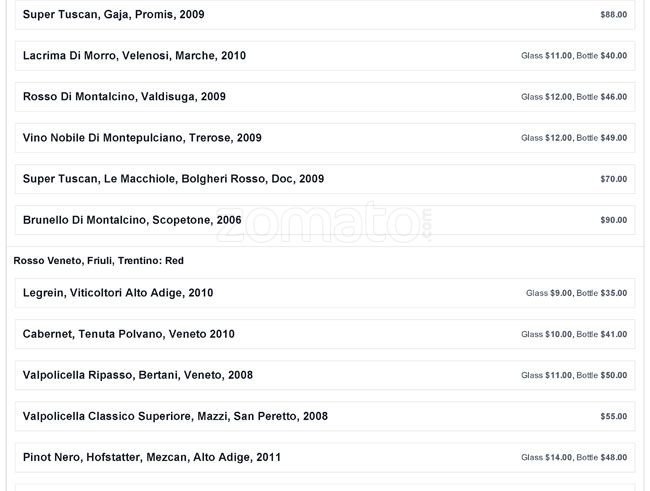Click Valpolicella Classico Superiore, Mazzi entry
The width and height of the screenshot is (650, 491).
[175, 416]
